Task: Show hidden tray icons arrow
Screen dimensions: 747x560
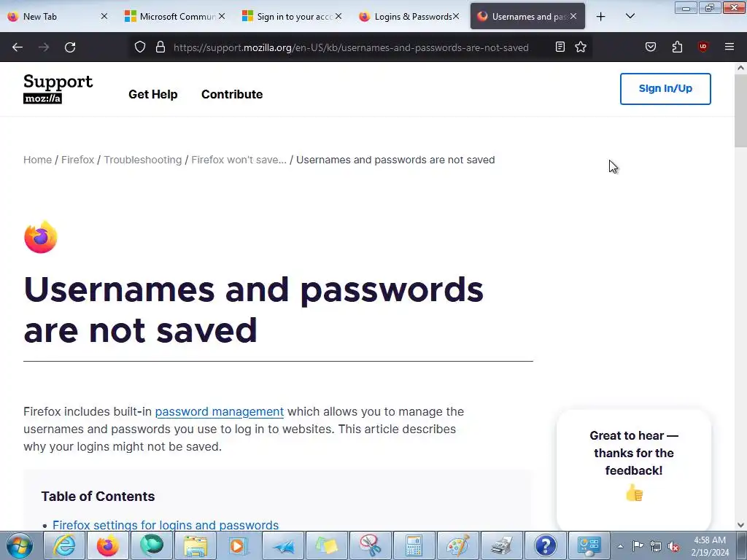Action: pos(620,546)
